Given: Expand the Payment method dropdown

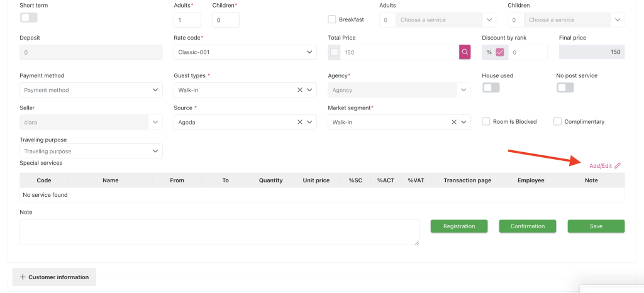Looking at the screenshot, I should 91,90.
